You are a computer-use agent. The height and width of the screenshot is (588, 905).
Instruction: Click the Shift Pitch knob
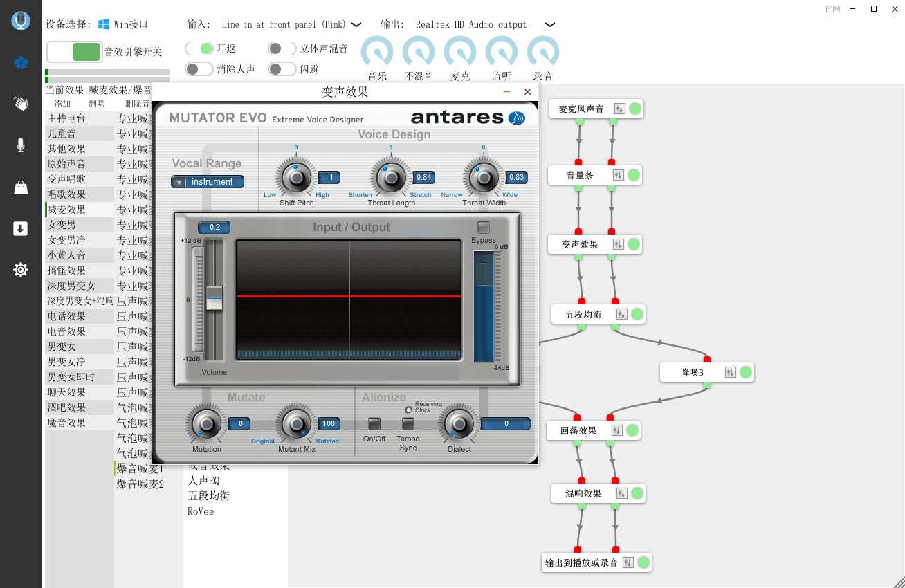point(296,178)
